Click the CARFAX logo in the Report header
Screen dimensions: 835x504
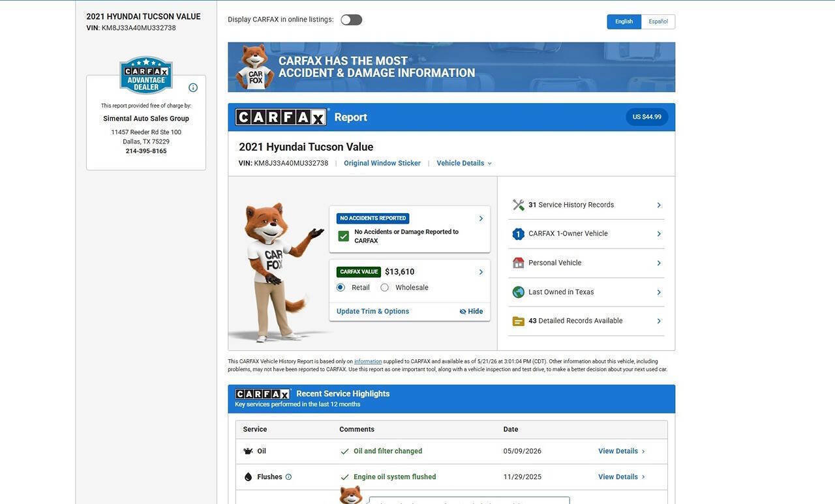[x=281, y=117]
